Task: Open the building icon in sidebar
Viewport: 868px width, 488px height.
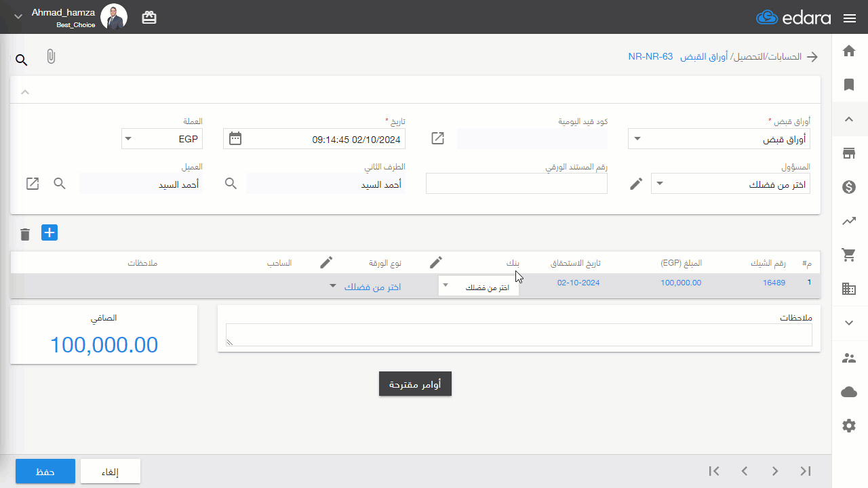Action: (849, 289)
